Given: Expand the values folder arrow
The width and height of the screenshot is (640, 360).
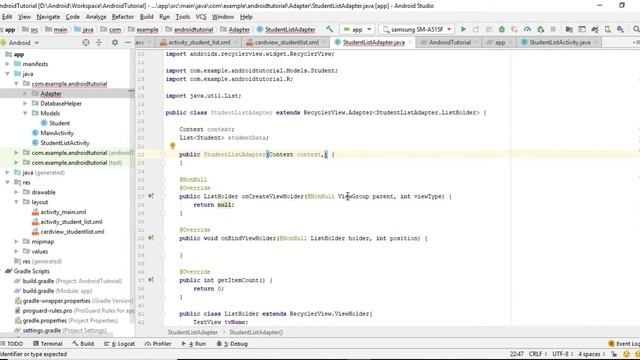Looking at the screenshot, I should (16, 251).
